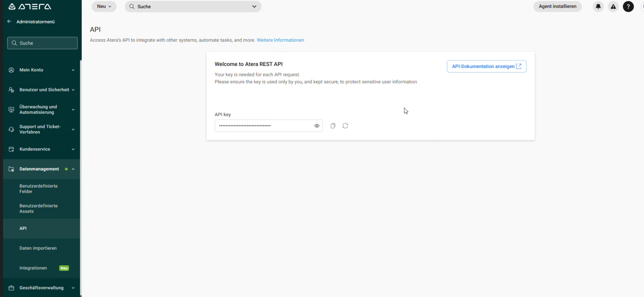Collapse the Datenmanagement section
The image size is (644, 297).
pyautogui.click(x=73, y=169)
